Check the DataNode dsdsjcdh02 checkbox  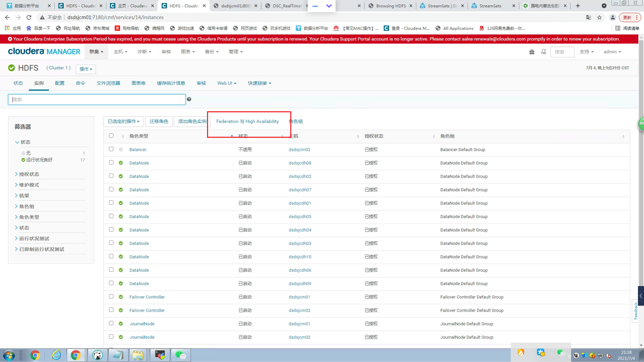pos(111,176)
